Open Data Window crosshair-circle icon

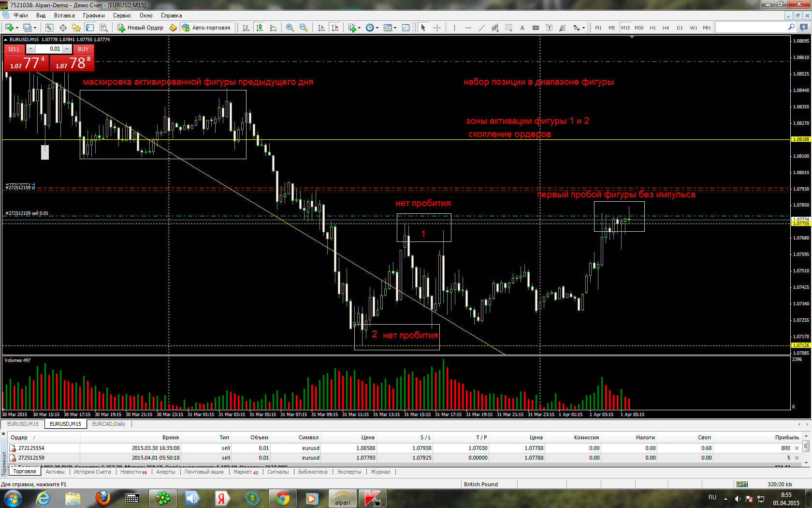[x=62, y=28]
